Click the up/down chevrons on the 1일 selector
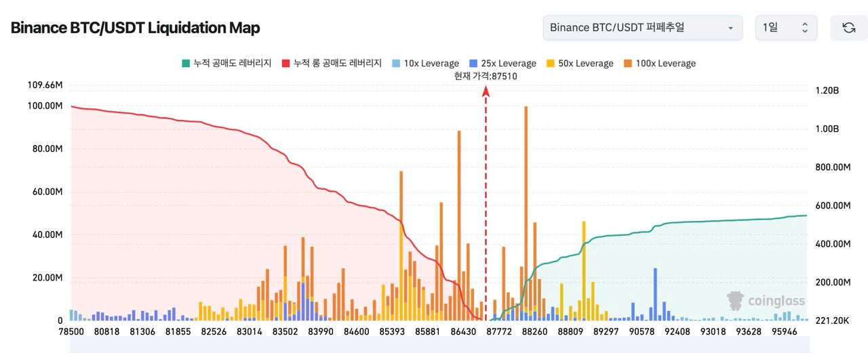This screenshot has width=868, height=353. [x=805, y=28]
